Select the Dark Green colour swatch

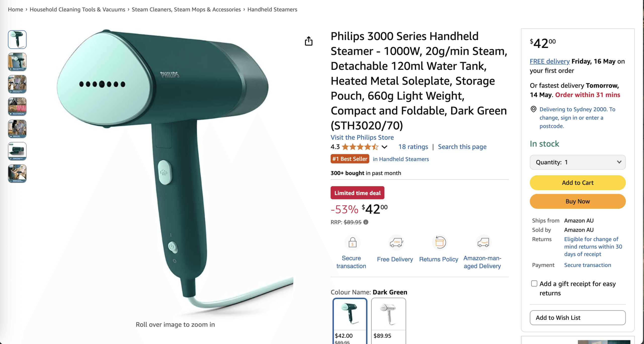point(350,321)
